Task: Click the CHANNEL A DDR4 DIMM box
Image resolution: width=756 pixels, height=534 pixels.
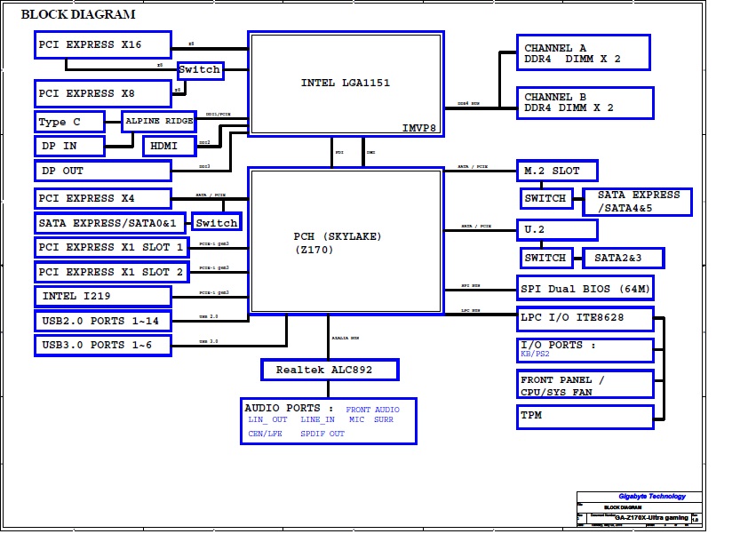Action: pyautogui.click(x=583, y=53)
